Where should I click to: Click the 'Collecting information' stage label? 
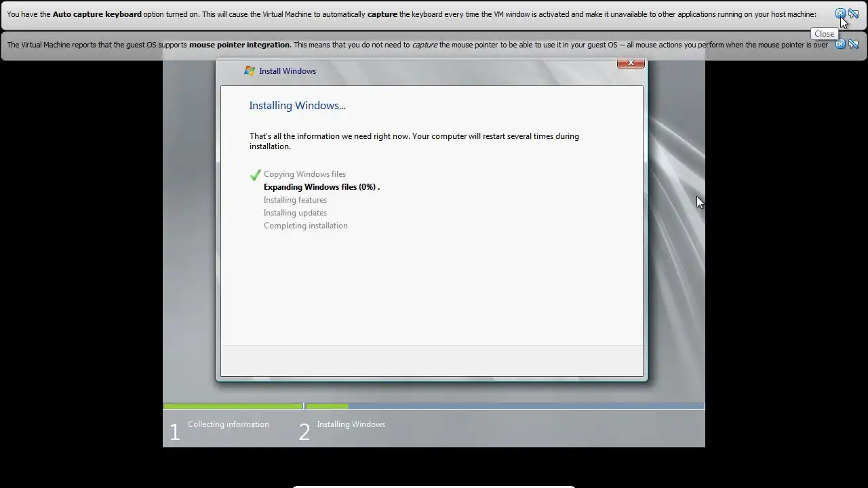pos(229,424)
